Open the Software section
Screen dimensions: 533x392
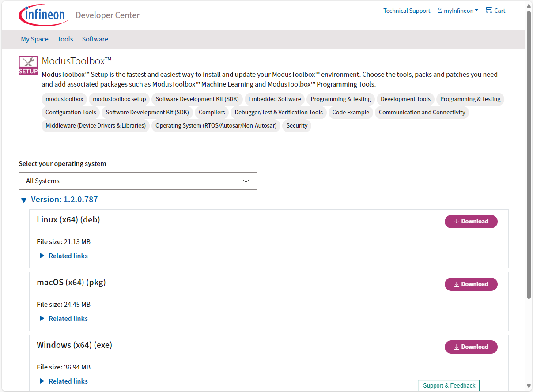[95, 39]
